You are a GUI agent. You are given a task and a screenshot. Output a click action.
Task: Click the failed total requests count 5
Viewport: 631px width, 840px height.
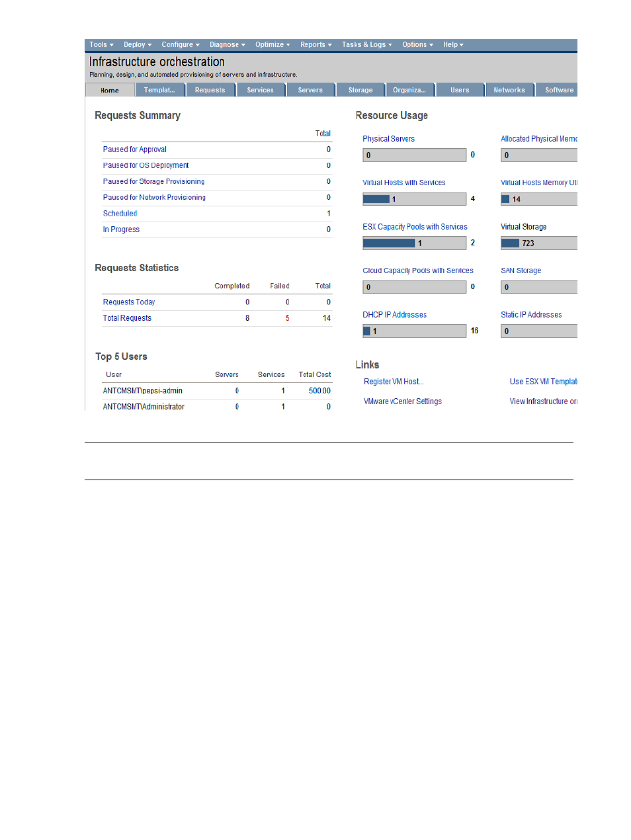coord(288,318)
